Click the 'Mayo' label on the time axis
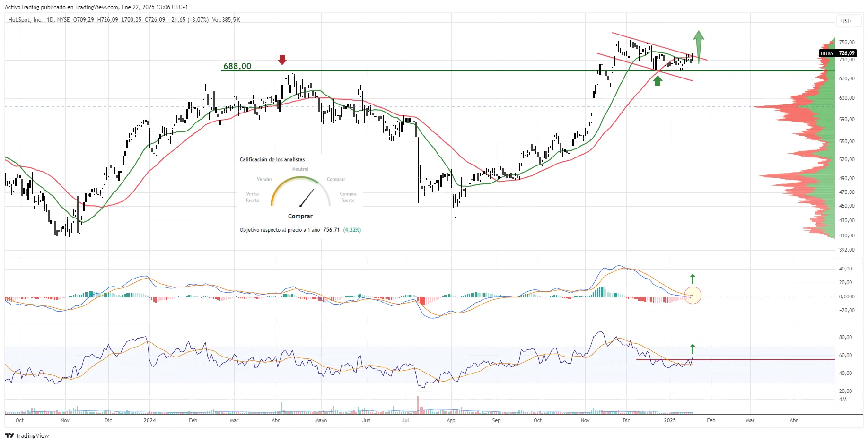 [x=321, y=420]
